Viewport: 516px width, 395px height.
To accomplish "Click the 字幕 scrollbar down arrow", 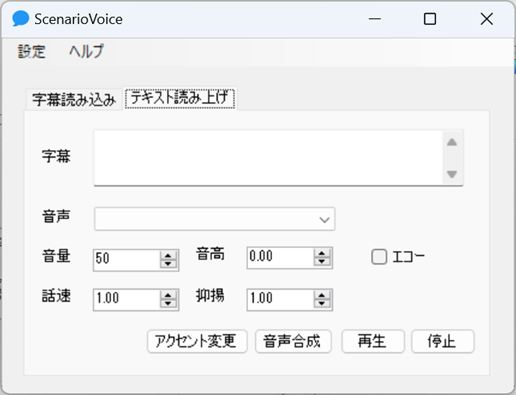I will [452, 174].
